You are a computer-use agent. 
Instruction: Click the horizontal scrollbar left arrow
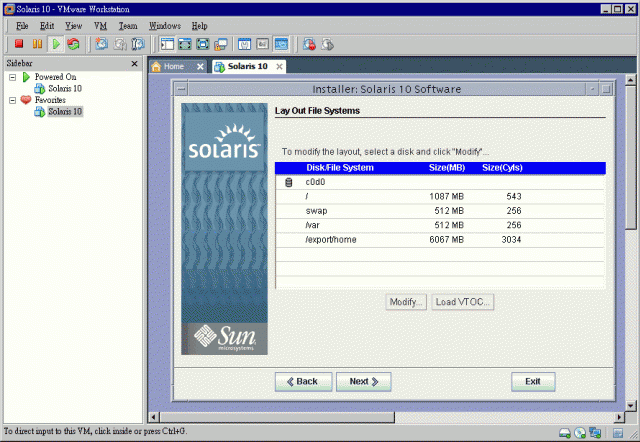click(153, 417)
